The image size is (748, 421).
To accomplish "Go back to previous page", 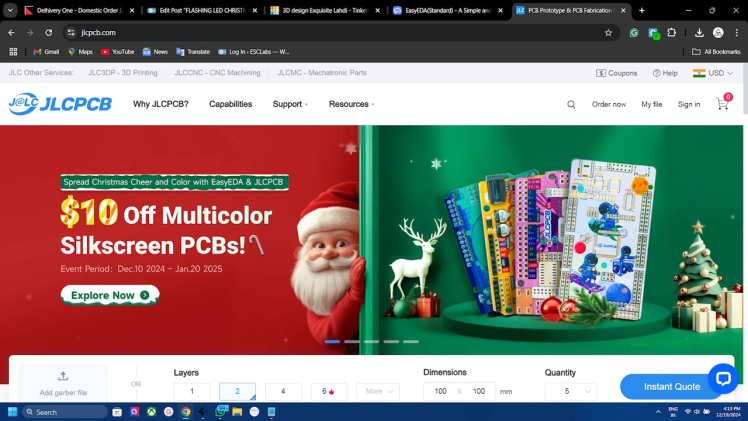I will click(11, 32).
